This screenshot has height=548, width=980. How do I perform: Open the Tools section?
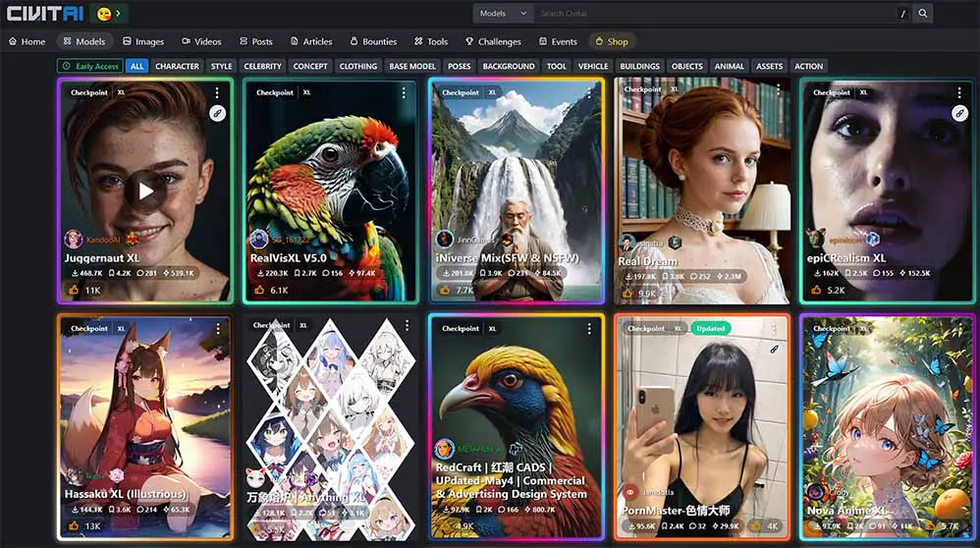point(431,41)
